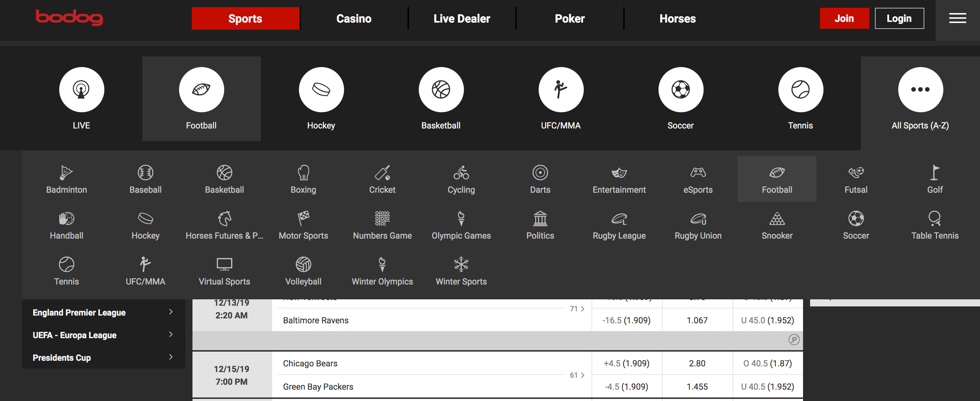The height and width of the screenshot is (401, 980).
Task: Switch to the Casino tab
Action: [x=354, y=18]
